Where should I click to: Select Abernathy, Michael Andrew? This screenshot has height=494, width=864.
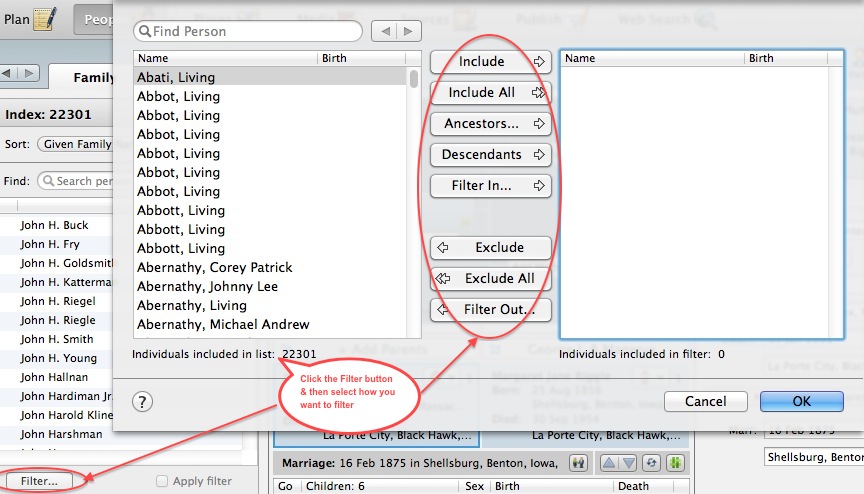(270, 324)
